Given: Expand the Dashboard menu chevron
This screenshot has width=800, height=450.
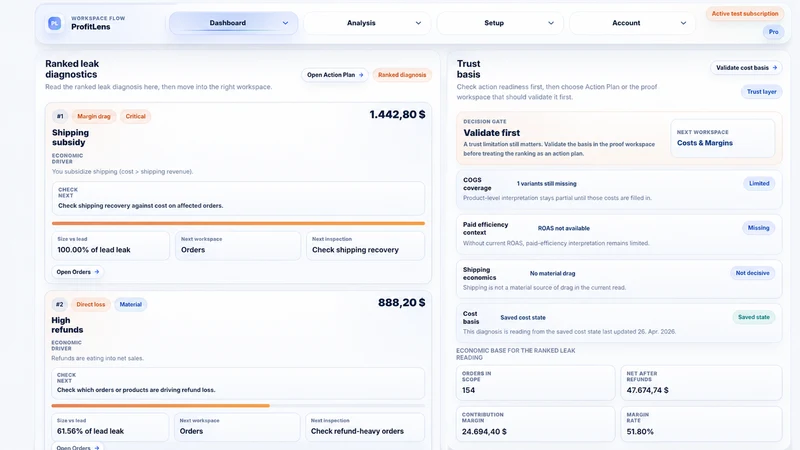Looking at the screenshot, I should coord(285,23).
